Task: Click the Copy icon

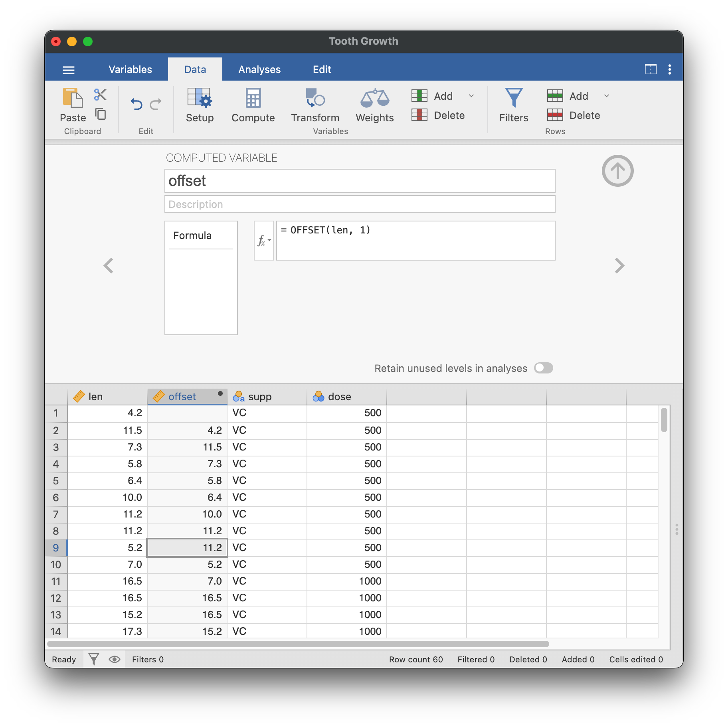Action: 101,114
